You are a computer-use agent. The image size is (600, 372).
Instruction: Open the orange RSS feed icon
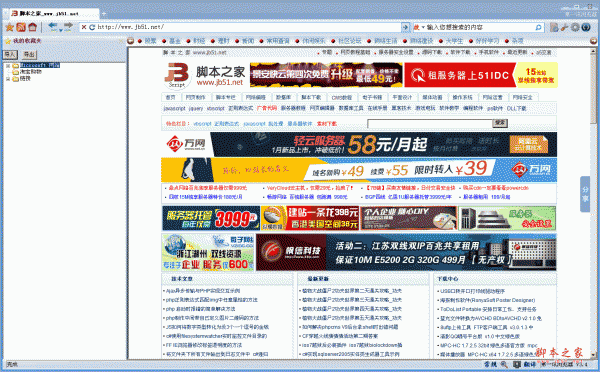pyautogui.click(x=21, y=27)
